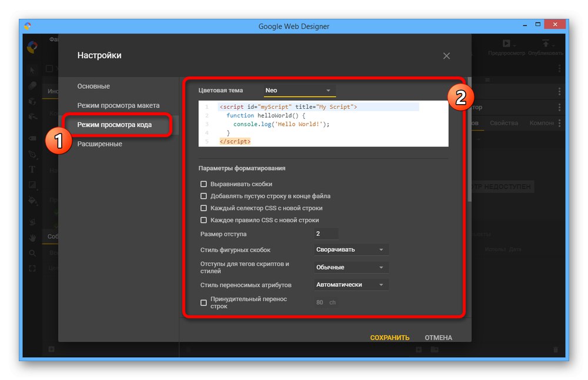The height and width of the screenshot is (380, 588).
Task: Click the Стиль переносимых атрибутов label
Action: click(x=246, y=285)
